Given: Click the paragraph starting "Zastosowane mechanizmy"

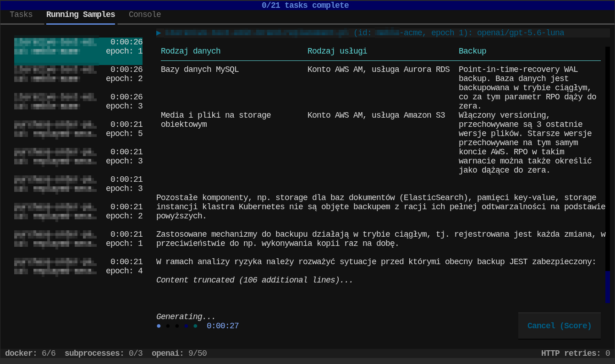Looking at the screenshot, I should pos(381,239).
